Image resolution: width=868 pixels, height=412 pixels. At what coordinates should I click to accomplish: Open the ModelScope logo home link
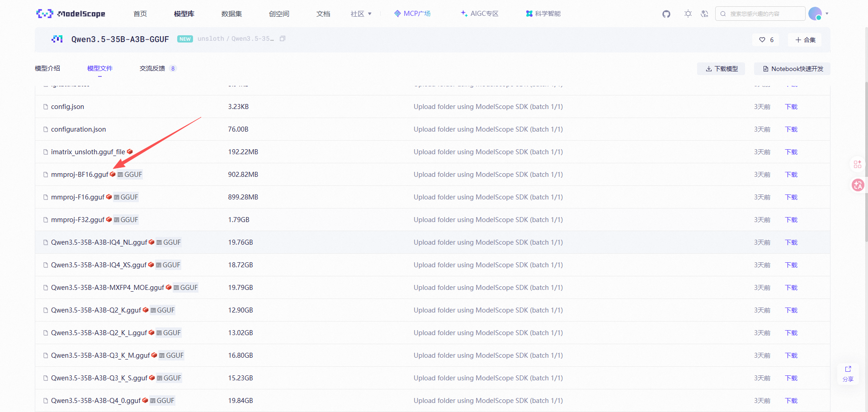(x=71, y=14)
